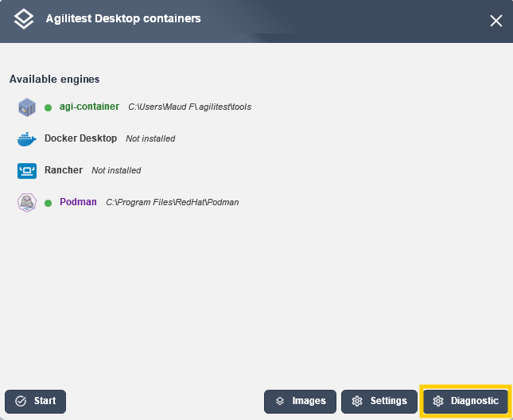Click the layered logo icon in title bar
This screenshot has width=513, height=420.
pos(24,18)
